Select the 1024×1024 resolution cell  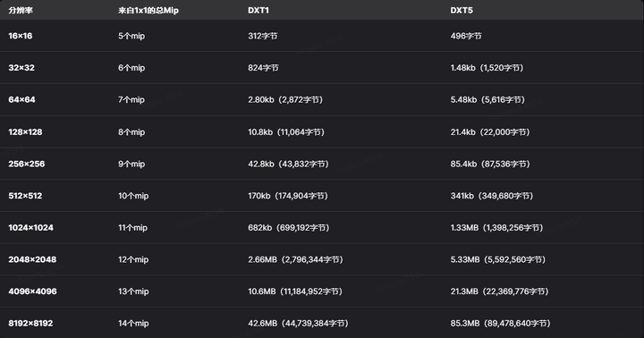tap(30, 227)
